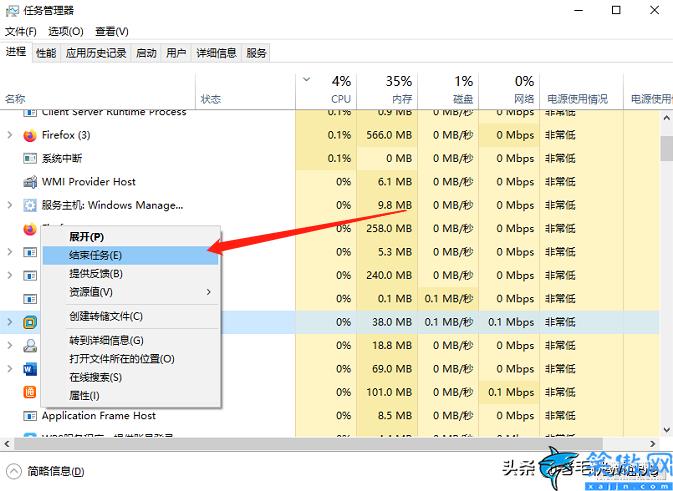Viewport: 673px width, 491px height.
Task: Expand the 服务主机 Windows Manage group
Action: coord(10,205)
